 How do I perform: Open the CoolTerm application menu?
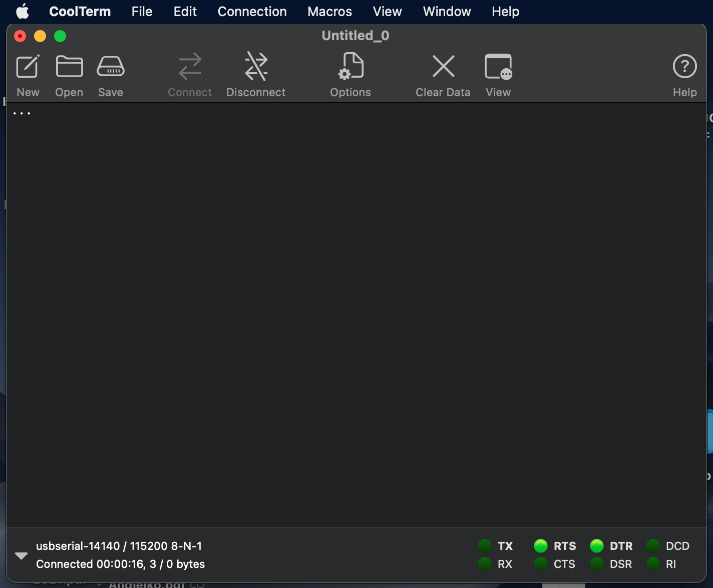click(80, 11)
